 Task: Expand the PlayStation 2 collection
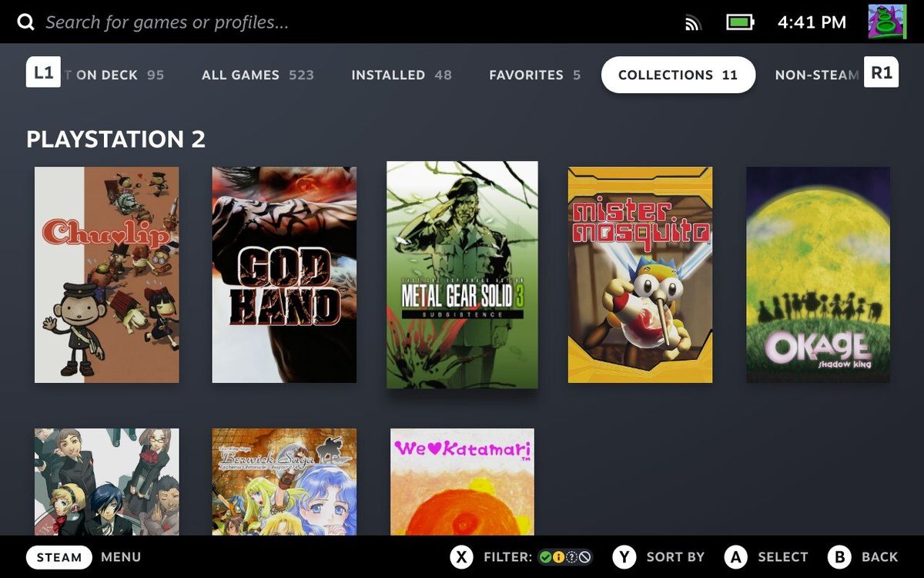[x=115, y=139]
